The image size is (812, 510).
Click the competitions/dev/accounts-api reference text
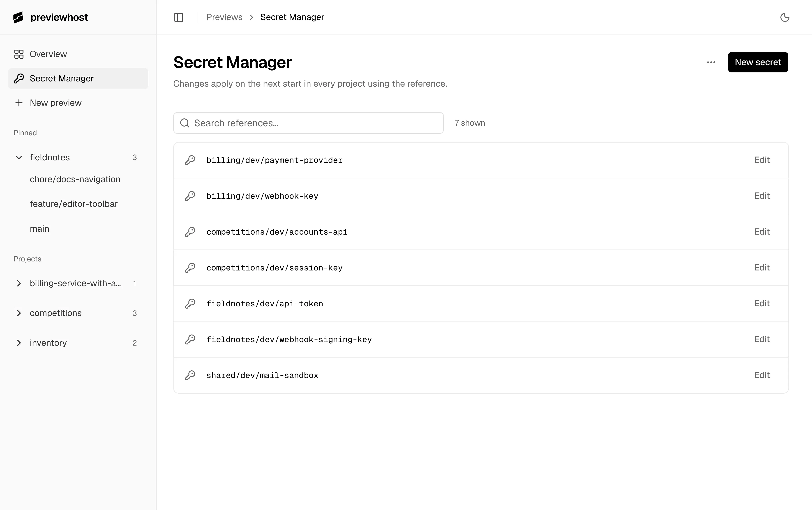pos(277,232)
